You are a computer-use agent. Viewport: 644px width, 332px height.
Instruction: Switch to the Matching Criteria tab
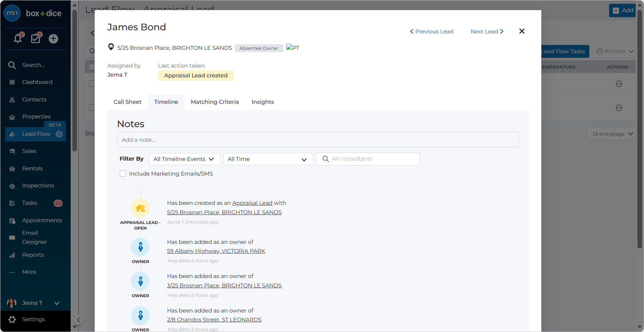click(x=215, y=102)
